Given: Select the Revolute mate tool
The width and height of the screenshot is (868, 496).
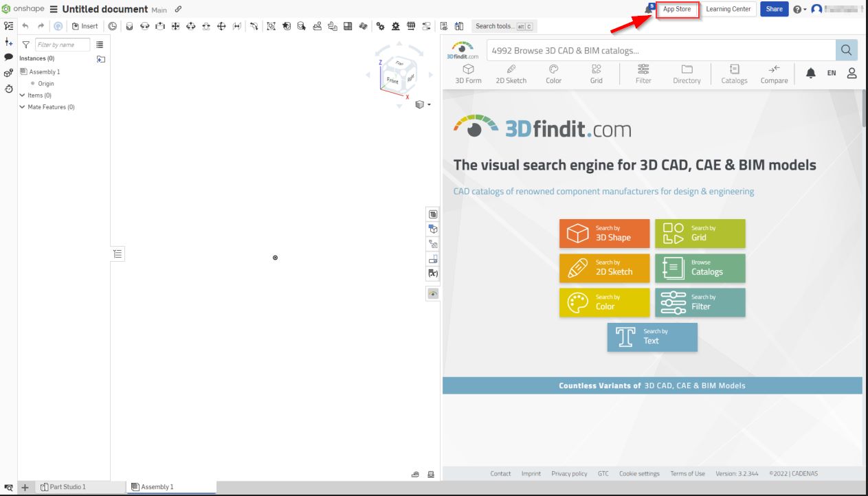Looking at the screenshot, I should pyautogui.click(x=144, y=26).
